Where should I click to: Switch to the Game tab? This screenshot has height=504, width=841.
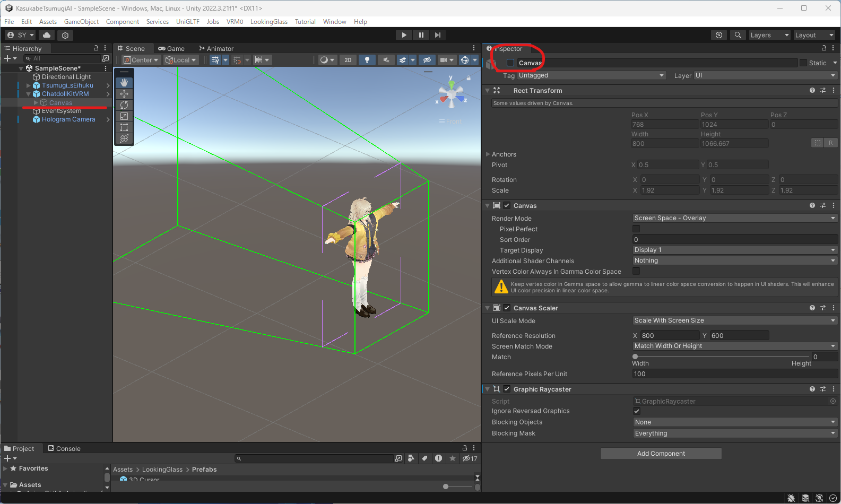click(x=171, y=48)
